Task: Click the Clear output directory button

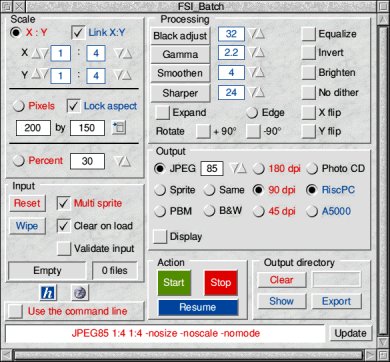Action: click(282, 280)
